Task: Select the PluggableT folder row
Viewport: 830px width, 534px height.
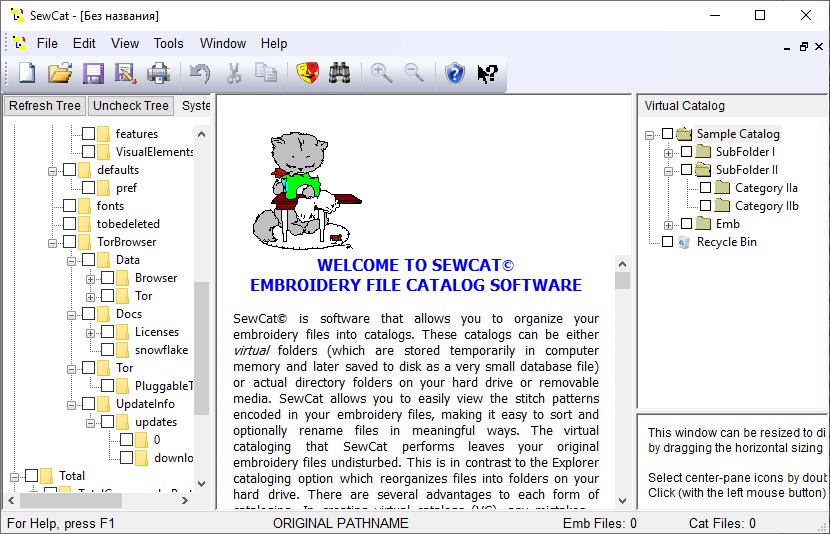Action: (x=164, y=385)
